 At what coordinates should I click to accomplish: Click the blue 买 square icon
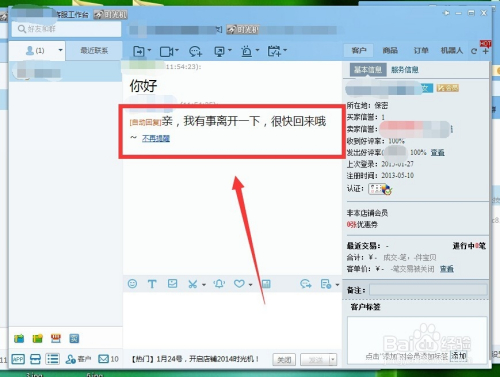pos(74,339)
